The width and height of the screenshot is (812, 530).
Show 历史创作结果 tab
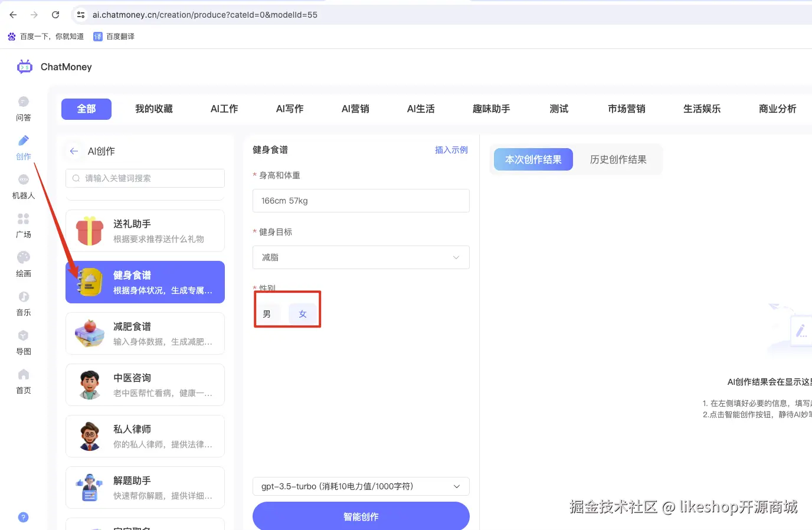618,159
